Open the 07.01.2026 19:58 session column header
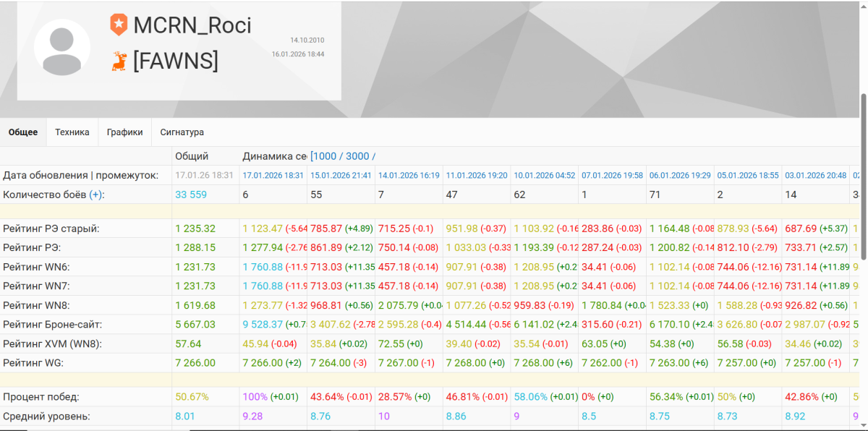 pyautogui.click(x=612, y=176)
